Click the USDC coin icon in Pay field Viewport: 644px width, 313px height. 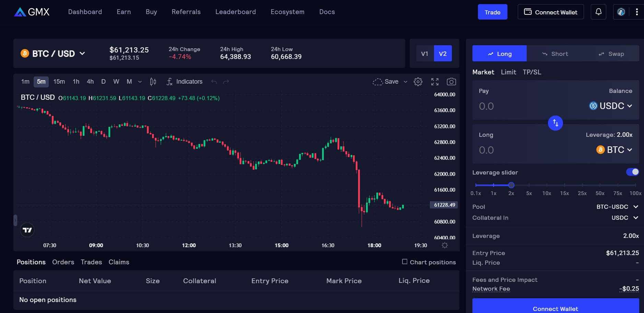[593, 106]
